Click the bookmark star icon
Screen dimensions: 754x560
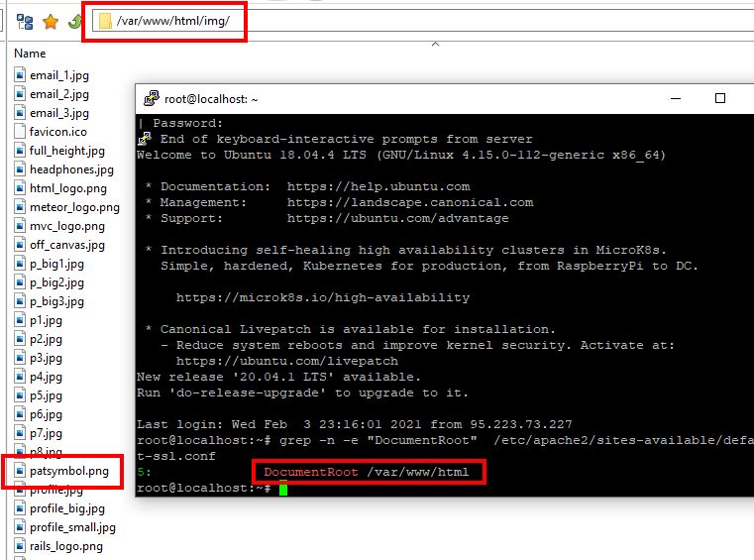coord(51,22)
